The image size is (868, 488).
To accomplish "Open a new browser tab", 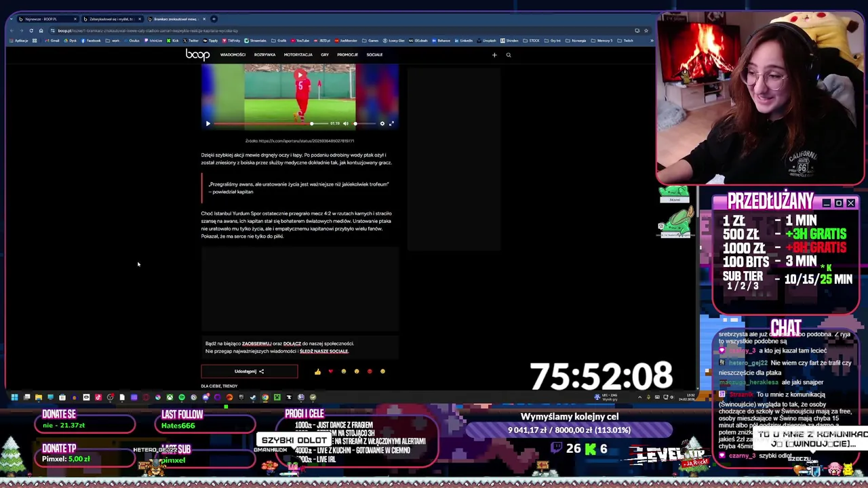I will pos(214,19).
